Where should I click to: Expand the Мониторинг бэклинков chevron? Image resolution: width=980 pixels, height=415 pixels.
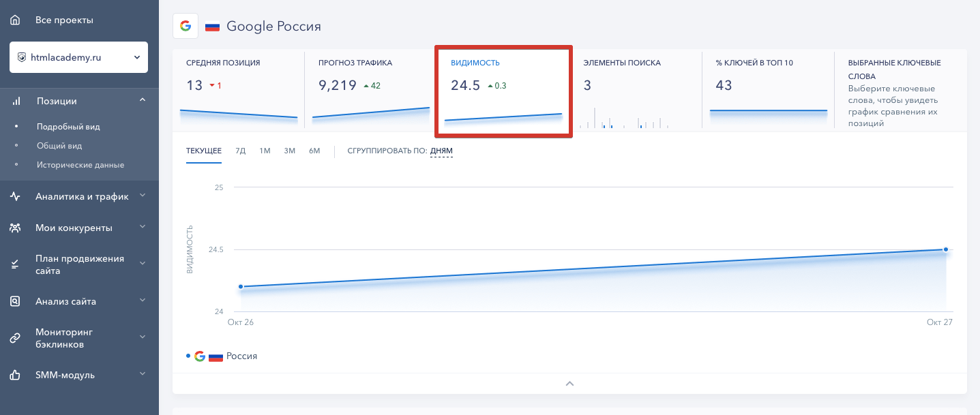(143, 337)
